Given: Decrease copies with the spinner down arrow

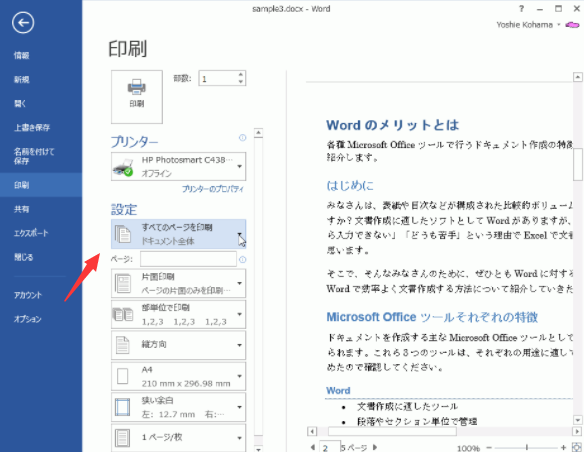Looking at the screenshot, I should pos(241,82).
